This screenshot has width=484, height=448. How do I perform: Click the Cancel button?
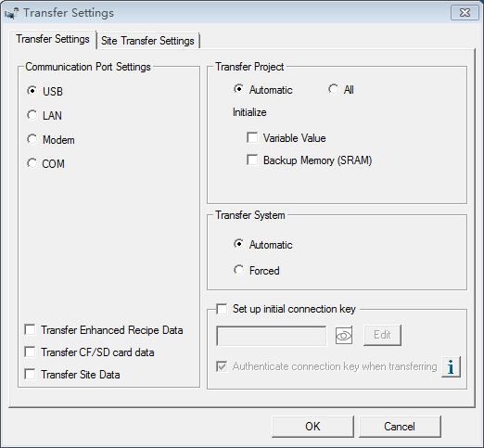click(400, 427)
